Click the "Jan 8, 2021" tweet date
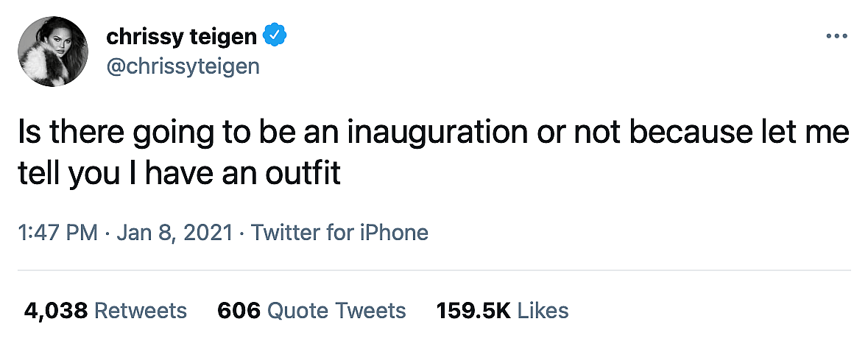This screenshot has height=341, width=868. 173,233
